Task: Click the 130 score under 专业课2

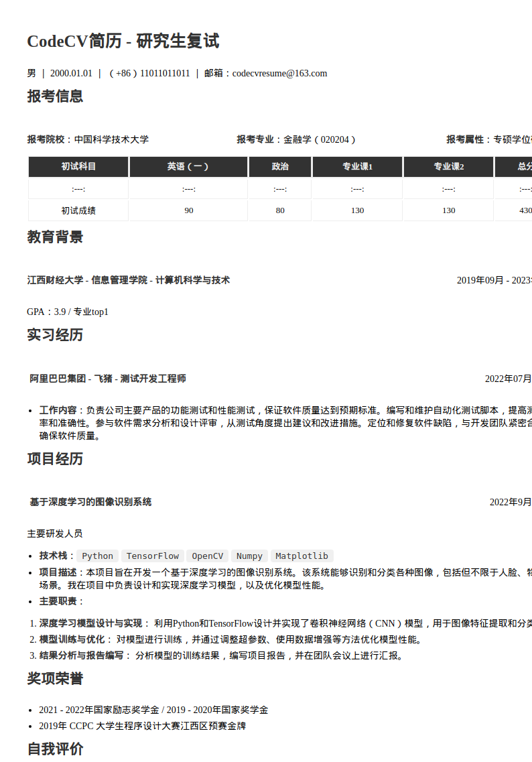Action: tap(448, 210)
